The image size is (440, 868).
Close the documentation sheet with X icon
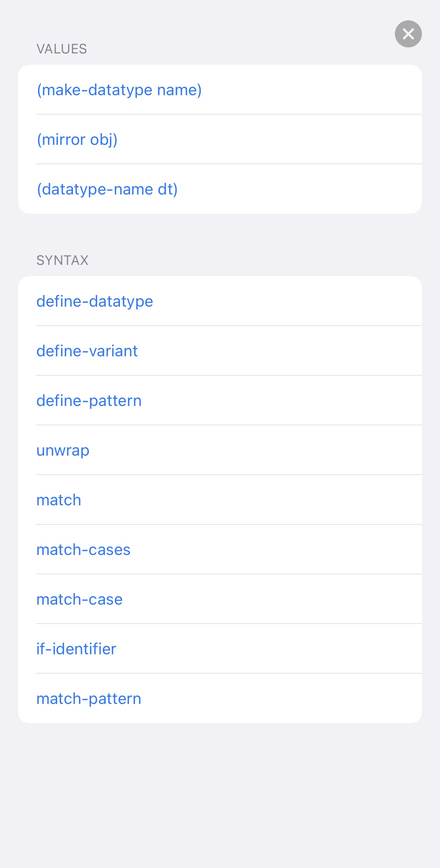(408, 34)
